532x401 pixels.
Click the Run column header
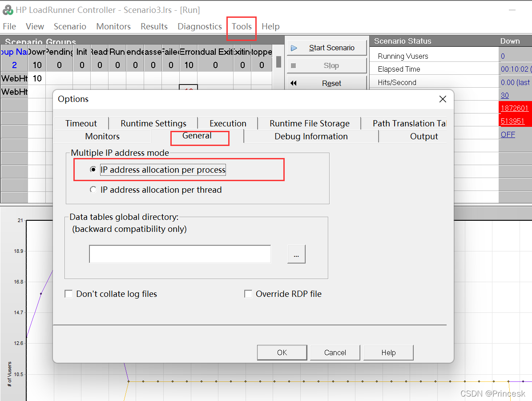117,52
